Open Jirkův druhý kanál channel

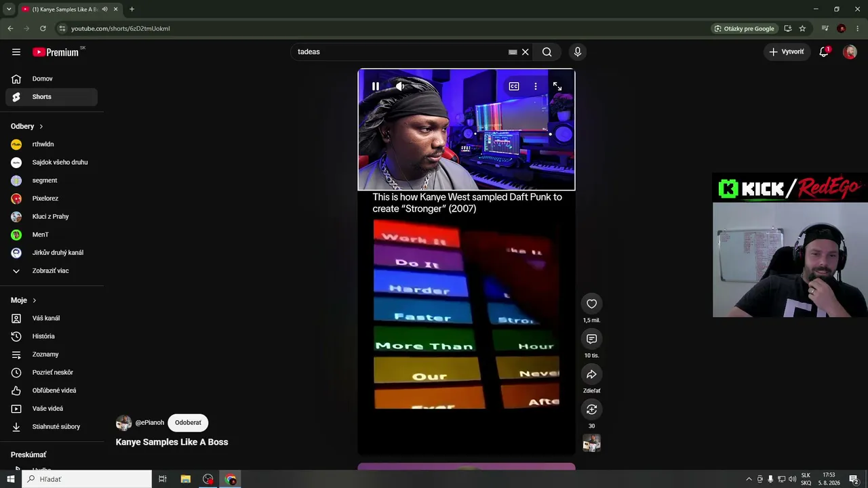point(52,253)
